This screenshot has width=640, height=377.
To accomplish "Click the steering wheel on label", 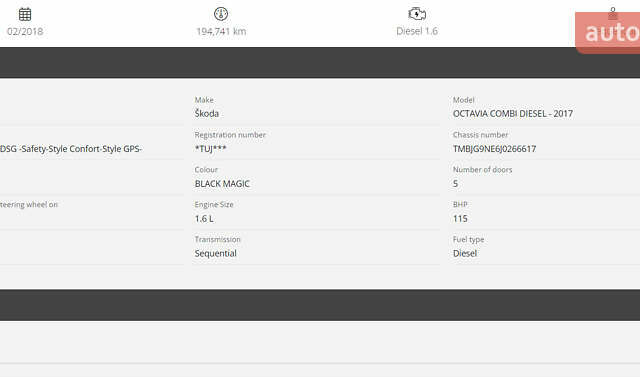I will pyautogui.click(x=29, y=204).
